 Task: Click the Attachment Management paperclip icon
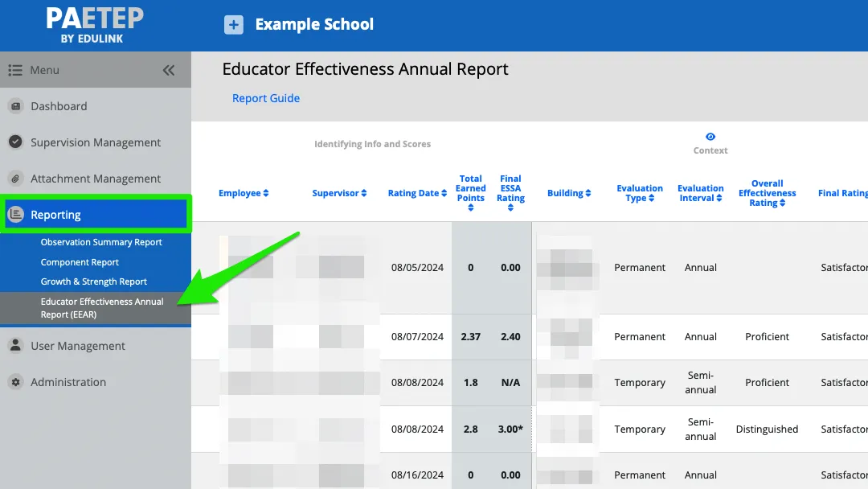17,179
